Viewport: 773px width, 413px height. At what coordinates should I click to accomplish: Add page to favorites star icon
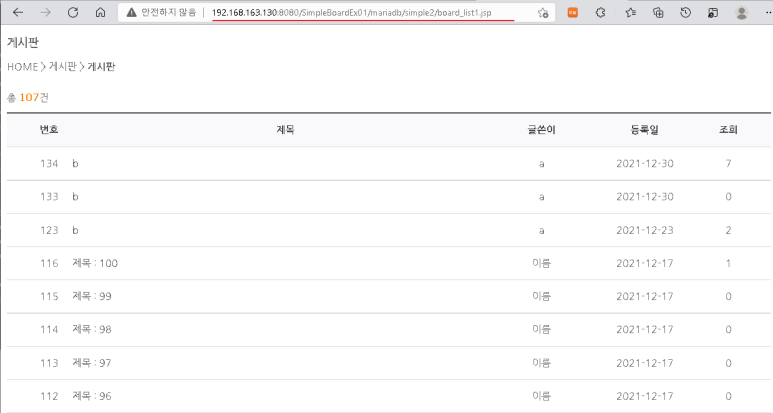point(543,13)
